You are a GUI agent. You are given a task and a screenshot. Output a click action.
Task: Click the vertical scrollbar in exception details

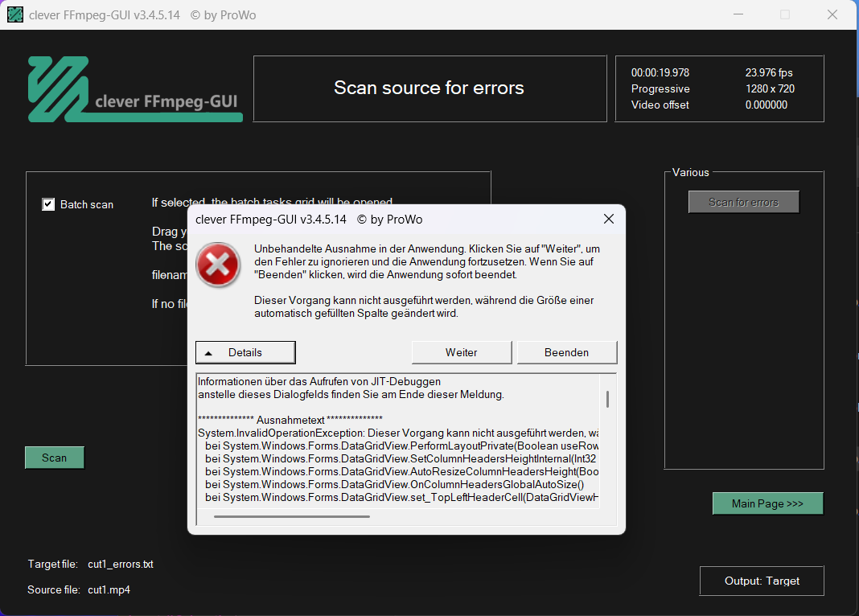click(x=607, y=399)
